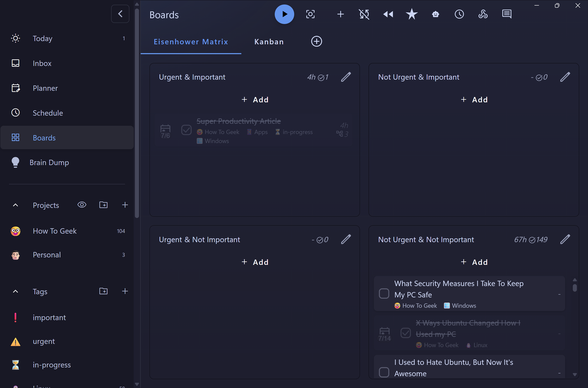The image size is (588, 388).
Task: Select the urgent tag
Action: [x=67, y=342]
